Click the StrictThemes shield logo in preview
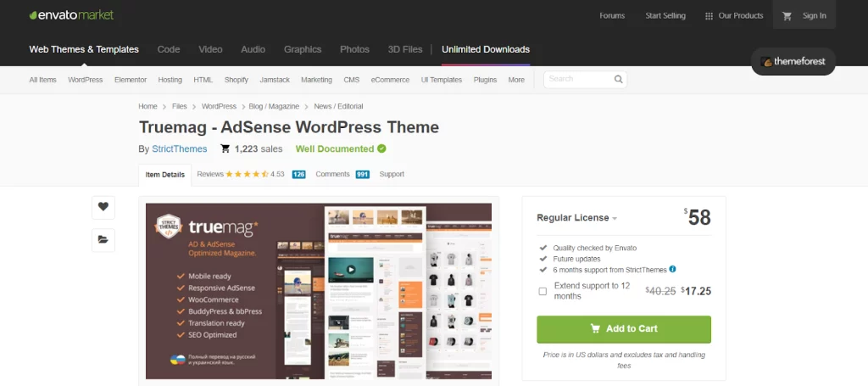Viewport: 868px width, 386px height. [x=169, y=227]
